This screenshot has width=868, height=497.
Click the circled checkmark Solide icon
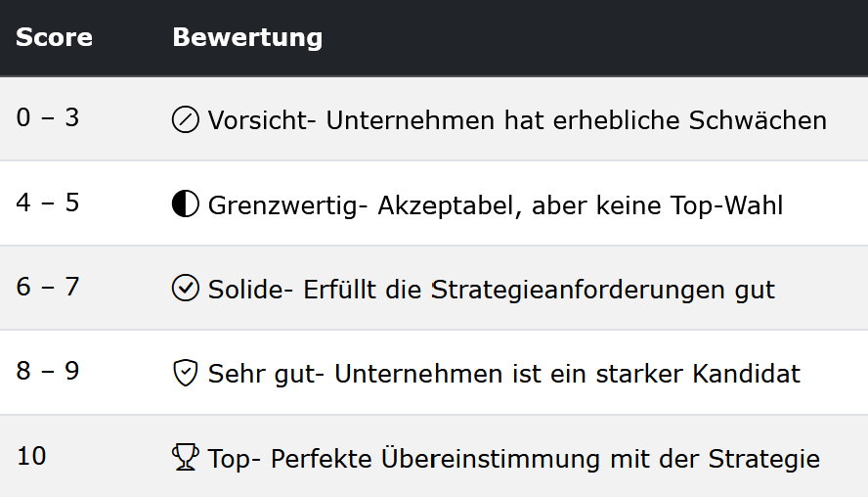[x=185, y=288]
